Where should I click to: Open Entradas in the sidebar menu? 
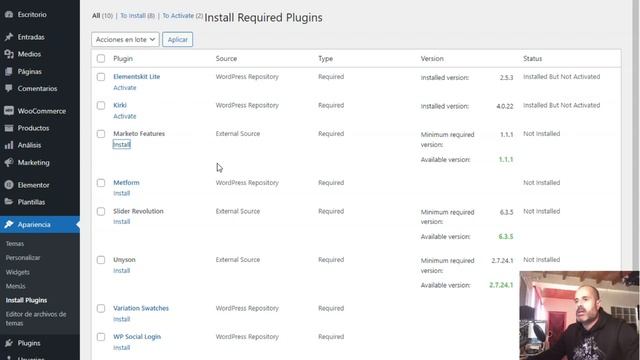[31, 37]
